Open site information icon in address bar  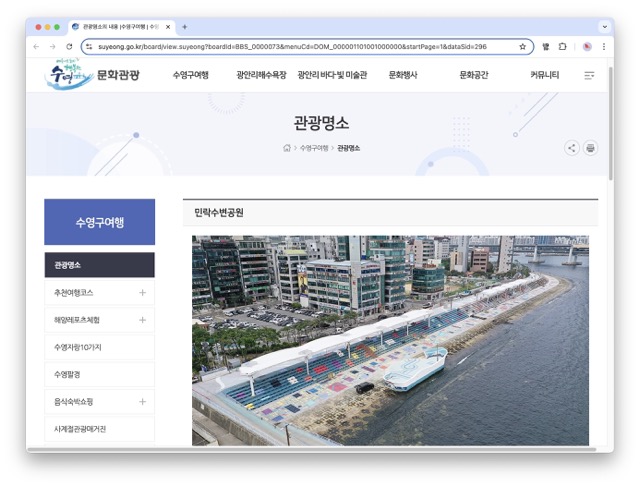coord(89,47)
